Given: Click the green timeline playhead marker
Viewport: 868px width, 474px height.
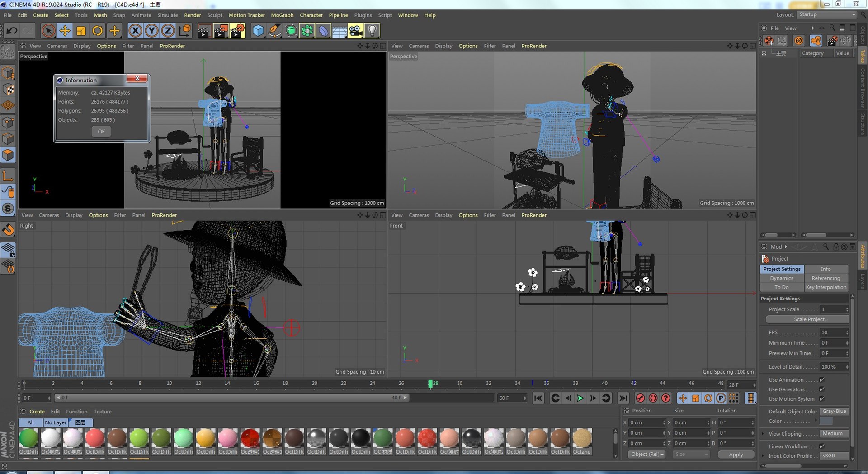Looking at the screenshot, I should [430, 384].
